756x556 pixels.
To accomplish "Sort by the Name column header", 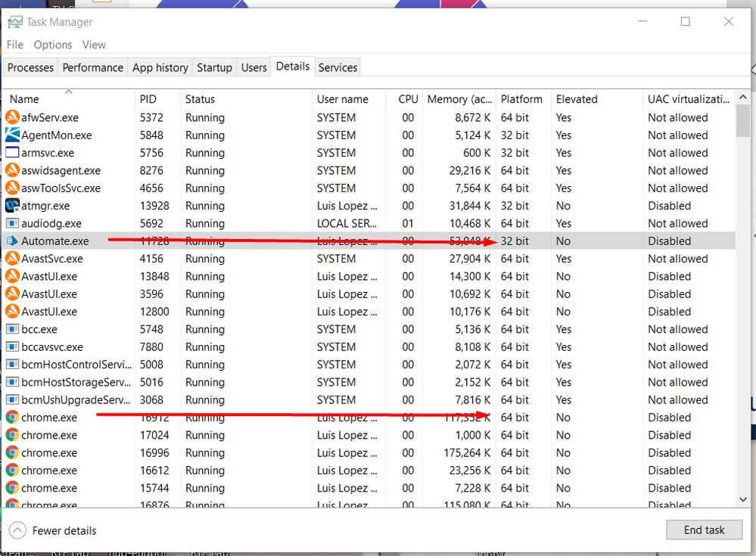I will [68, 99].
